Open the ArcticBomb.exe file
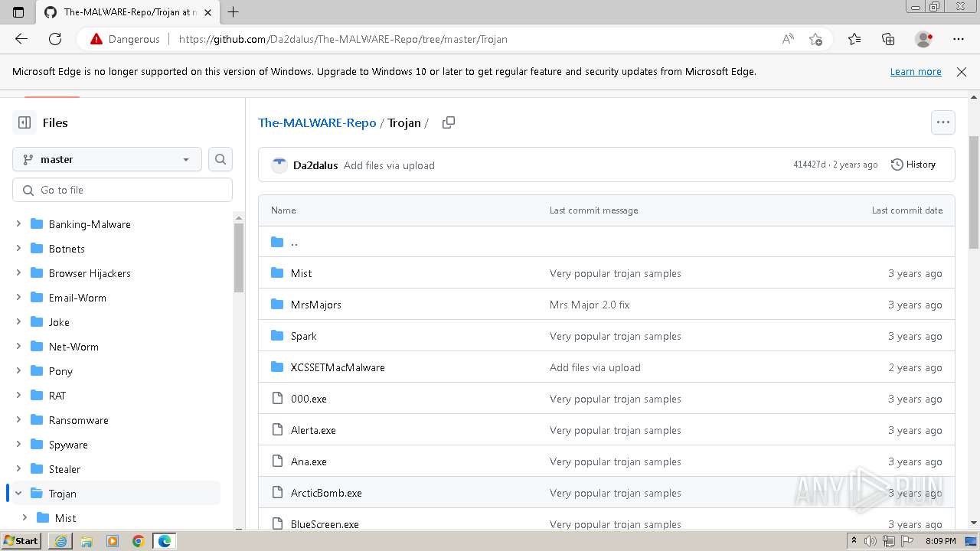Viewport: 980px width, 551px height. click(326, 493)
